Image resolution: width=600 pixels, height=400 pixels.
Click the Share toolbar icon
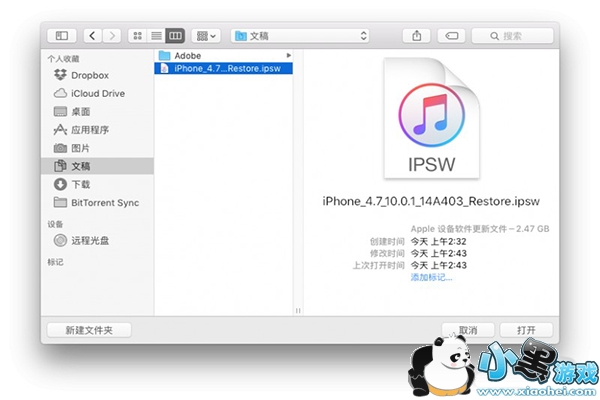[416, 36]
